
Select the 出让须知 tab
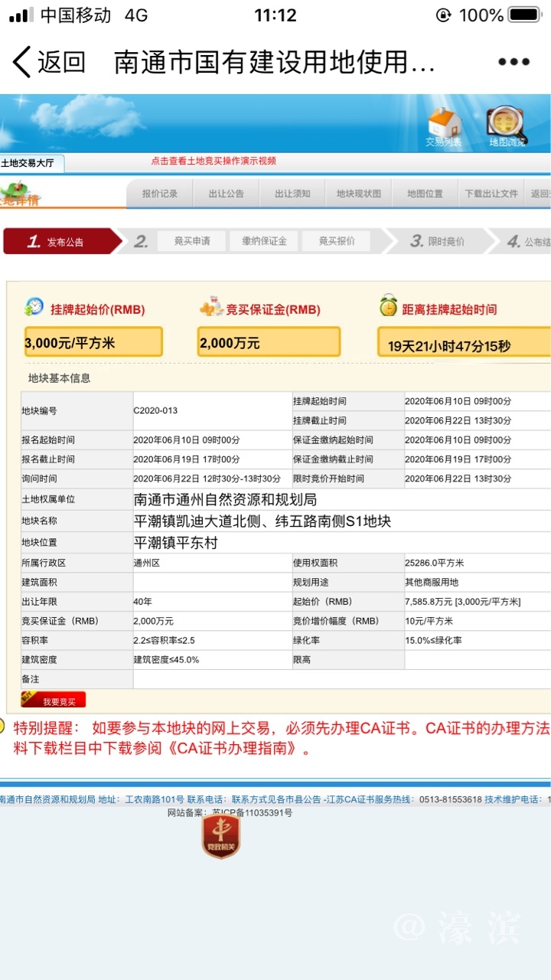[x=292, y=194]
